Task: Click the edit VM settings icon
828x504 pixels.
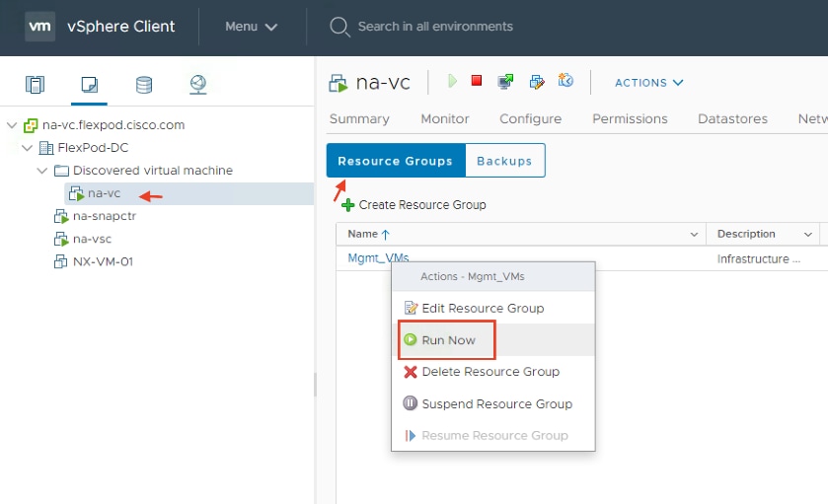Action: 537,82
